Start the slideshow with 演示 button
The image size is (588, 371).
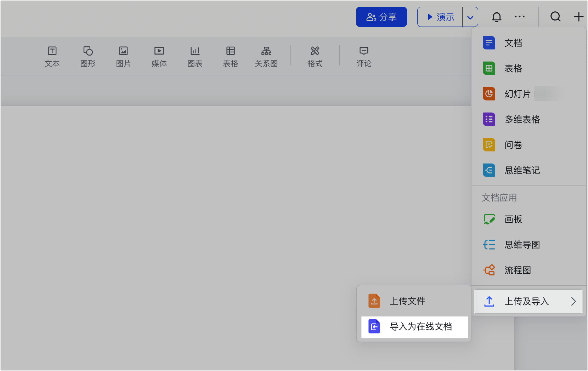[x=440, y=17]
